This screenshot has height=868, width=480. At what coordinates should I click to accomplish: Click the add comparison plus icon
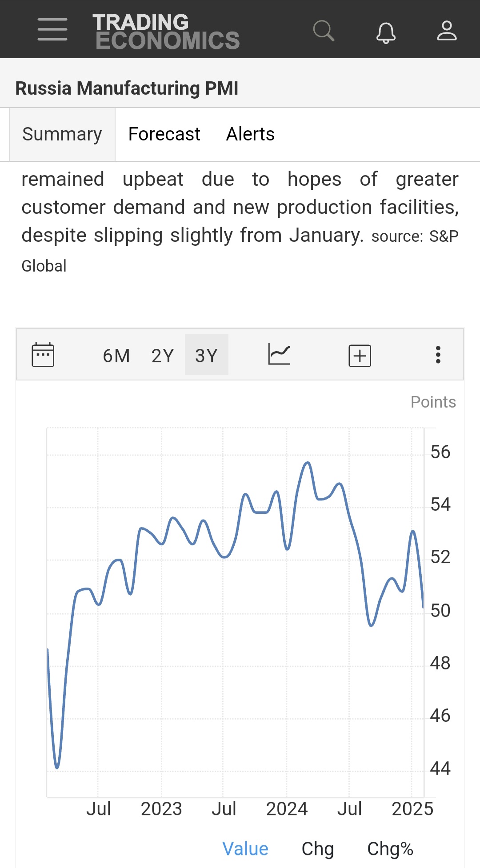pyautogui.click(x=360, y=356)
